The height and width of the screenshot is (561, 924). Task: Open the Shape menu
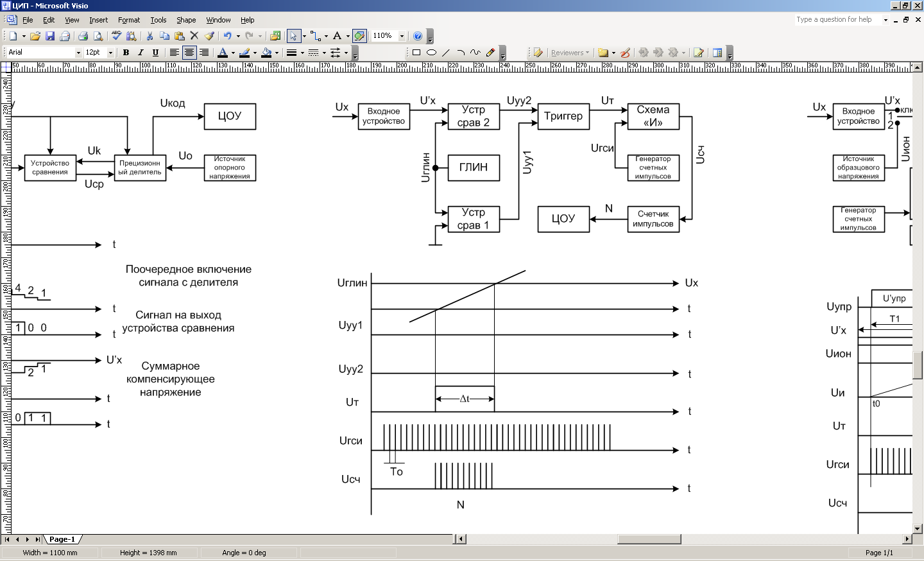186,20
